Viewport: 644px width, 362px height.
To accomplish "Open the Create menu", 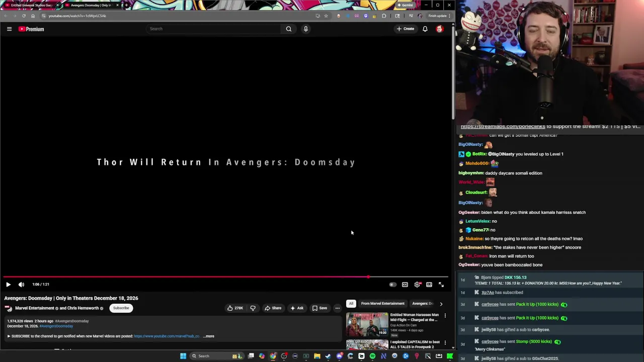I will [x=405, y=29].
